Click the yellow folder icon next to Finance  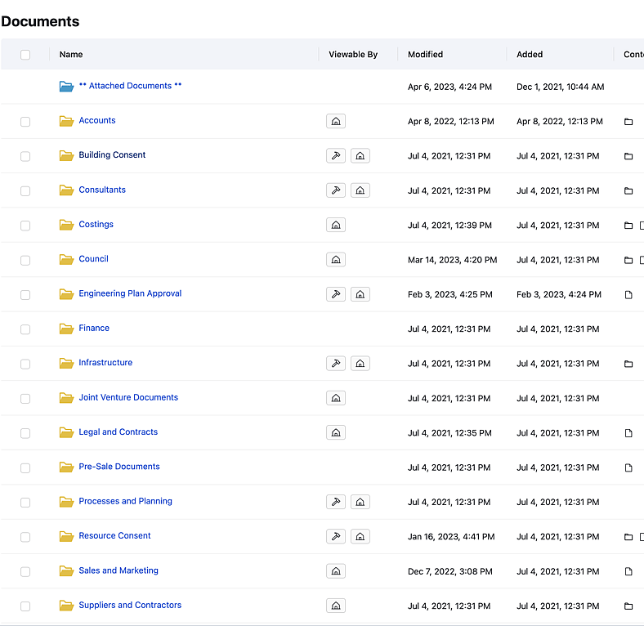click(66, 329)
